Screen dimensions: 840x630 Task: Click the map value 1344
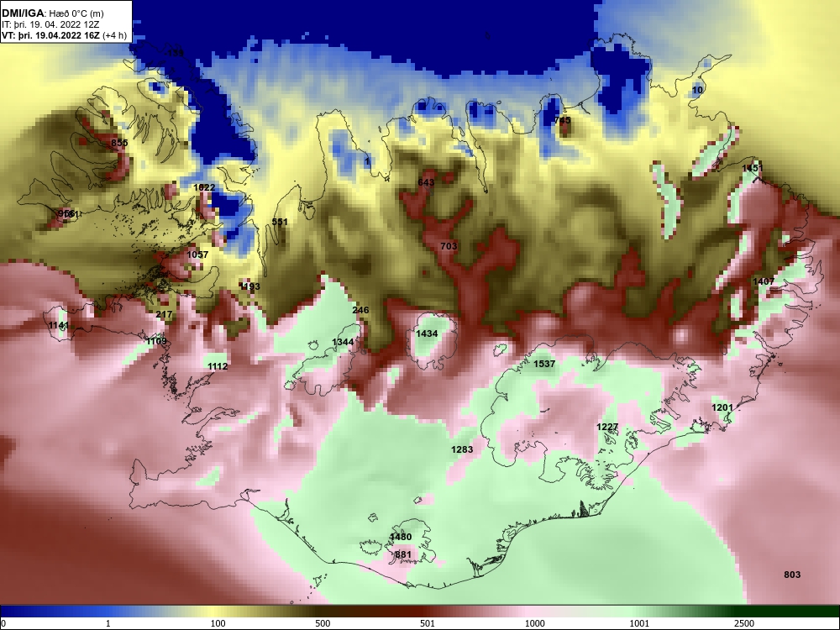[343, 343]
